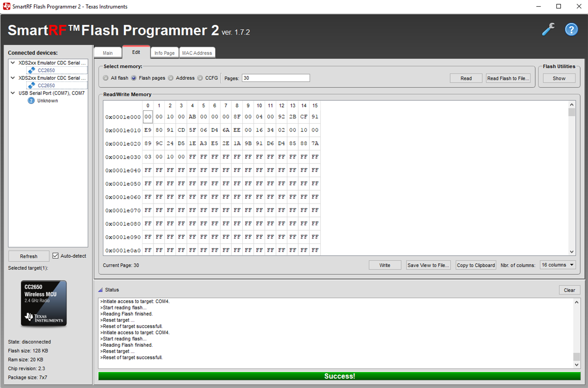Click the Read Flash to File button
This screenshot has width=588, height=388.
(508, 78)
